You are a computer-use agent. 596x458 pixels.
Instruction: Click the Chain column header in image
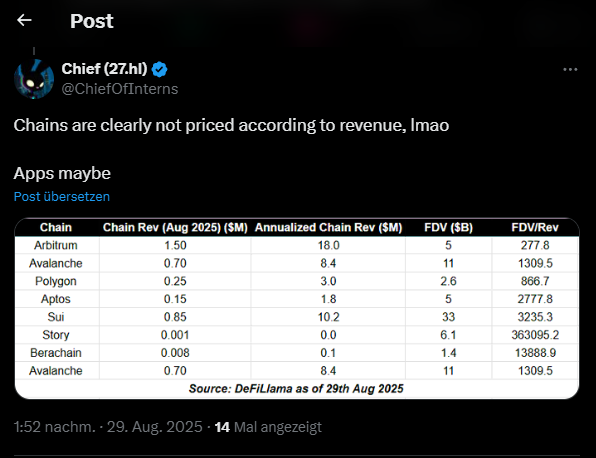(56, 227)
